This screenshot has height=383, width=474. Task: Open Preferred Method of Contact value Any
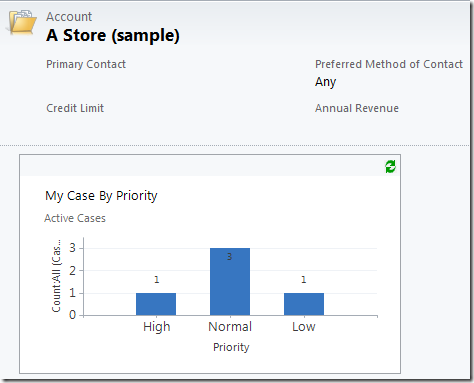pos(326,82)
